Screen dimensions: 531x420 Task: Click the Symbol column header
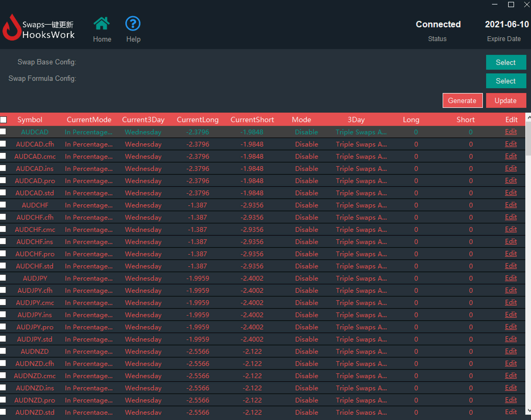[30, 120]
